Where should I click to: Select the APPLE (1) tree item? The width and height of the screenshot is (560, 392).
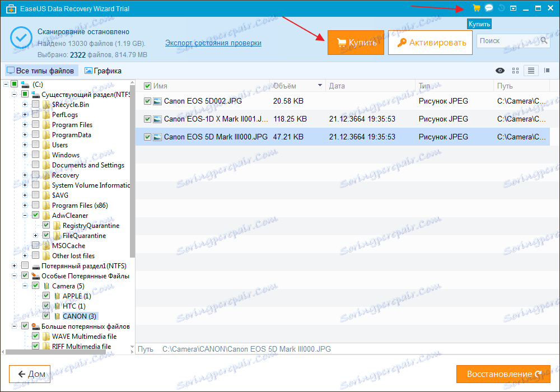[x=77, y=296]
